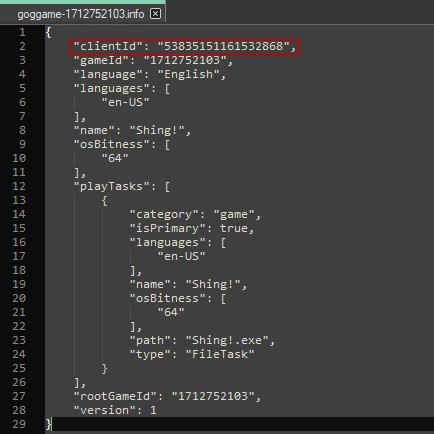Viewport: 434px width, 434px height.
Task: Click rootGameId value on line 27
Action: click(213, 396)
